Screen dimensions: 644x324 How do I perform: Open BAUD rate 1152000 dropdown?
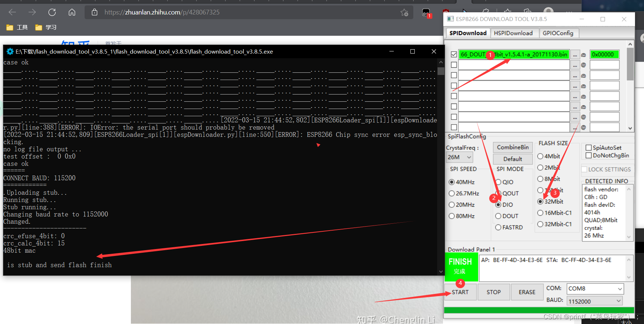[x=594, y=301]
